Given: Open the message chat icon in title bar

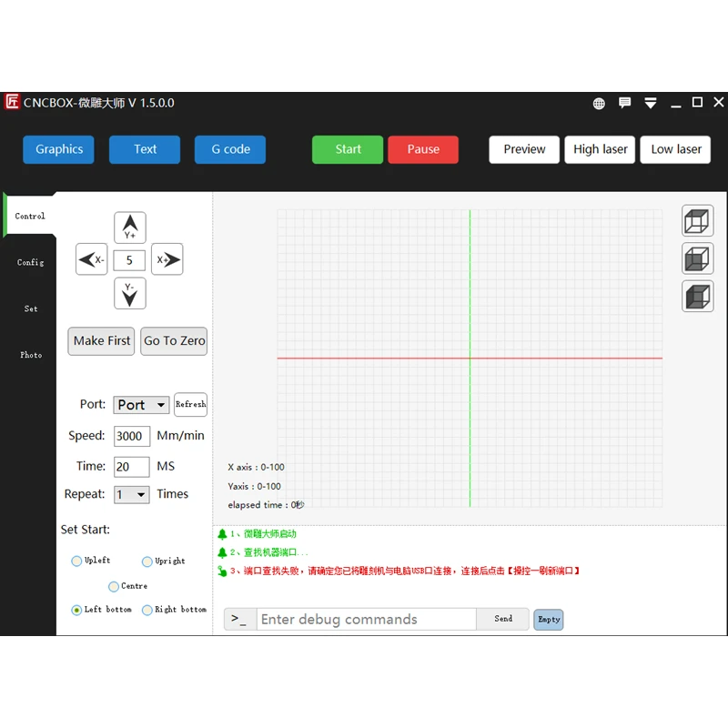Looking at the screenshot, I should click(x=624, y=103).
